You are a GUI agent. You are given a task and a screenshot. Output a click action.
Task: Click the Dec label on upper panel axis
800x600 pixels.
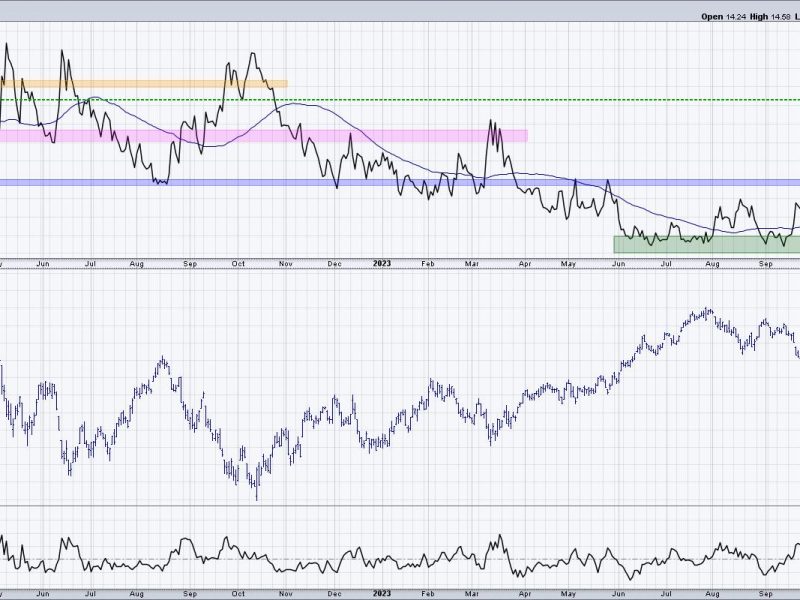[x=334, y=264]
